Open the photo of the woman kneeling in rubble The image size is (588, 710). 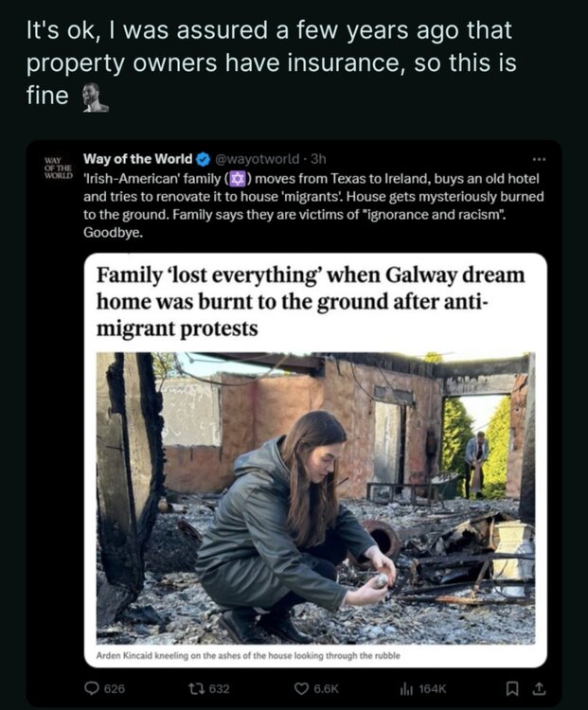313,497
